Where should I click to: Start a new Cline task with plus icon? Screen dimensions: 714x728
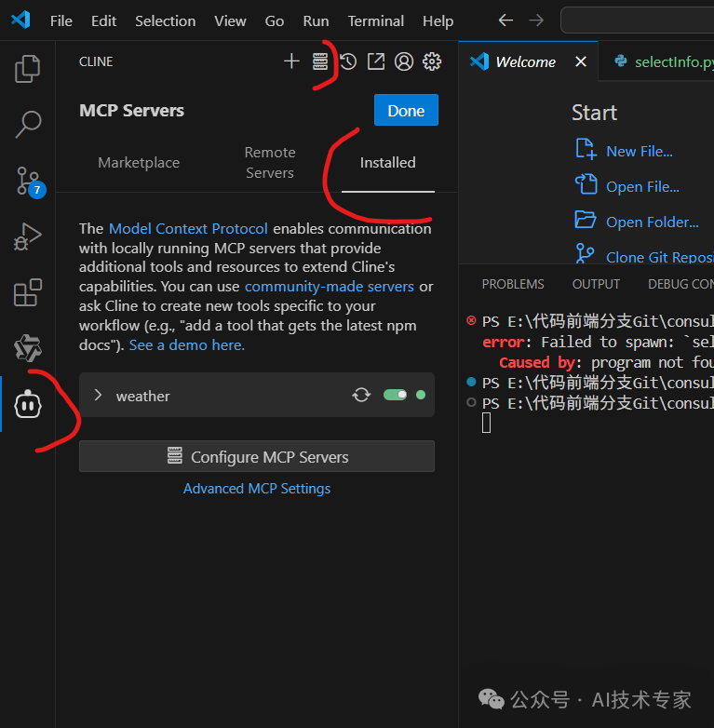coord(291,61)
